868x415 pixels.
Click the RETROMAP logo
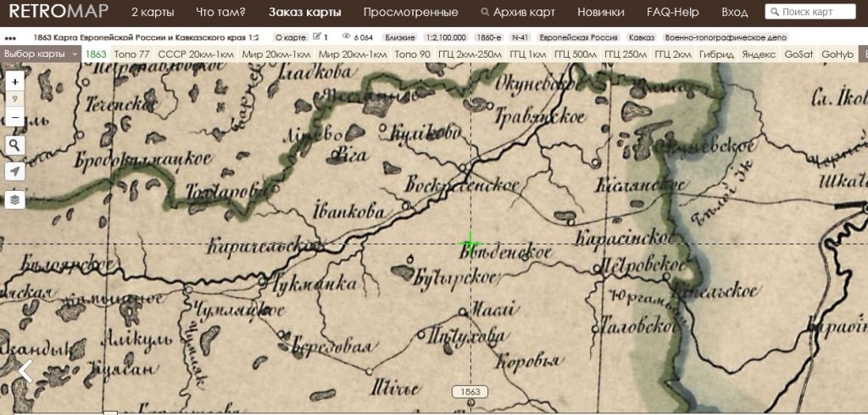tap(58, 11)
